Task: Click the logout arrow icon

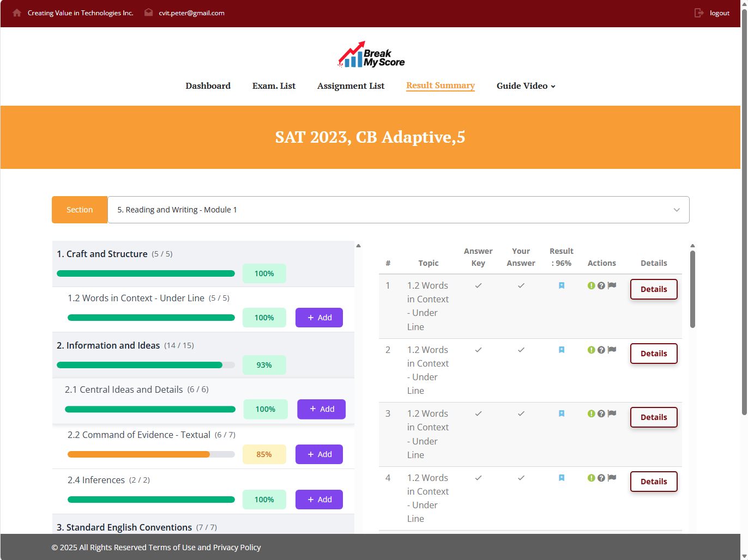Action: [699, 13]
